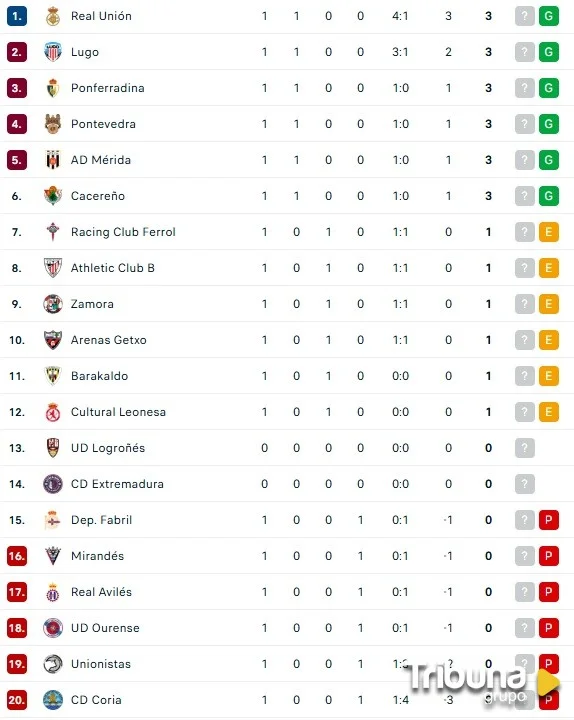Screen dimensions: 574x720
Task: Click gray question mark badge for UD Logroñés
Action: (524, 448)
